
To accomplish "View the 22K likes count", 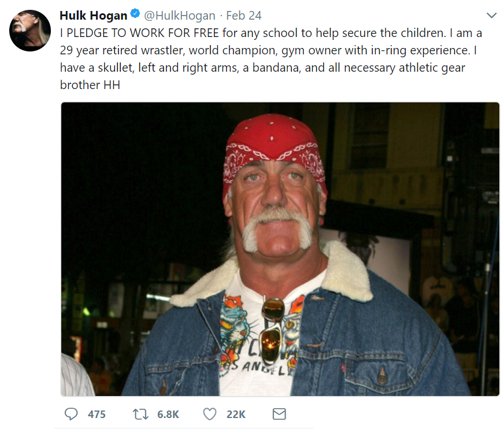I will (236, 414).
